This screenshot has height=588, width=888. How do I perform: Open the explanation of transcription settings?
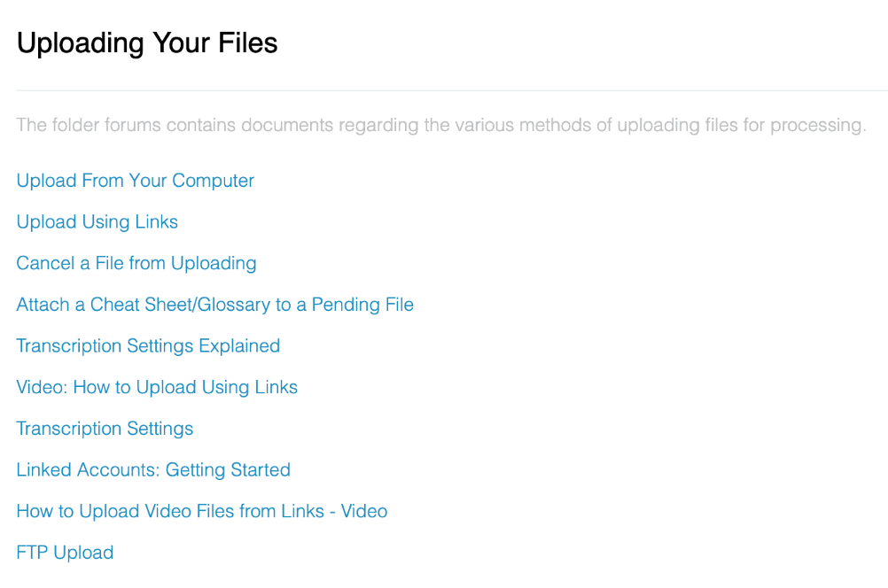pos(148,346)
